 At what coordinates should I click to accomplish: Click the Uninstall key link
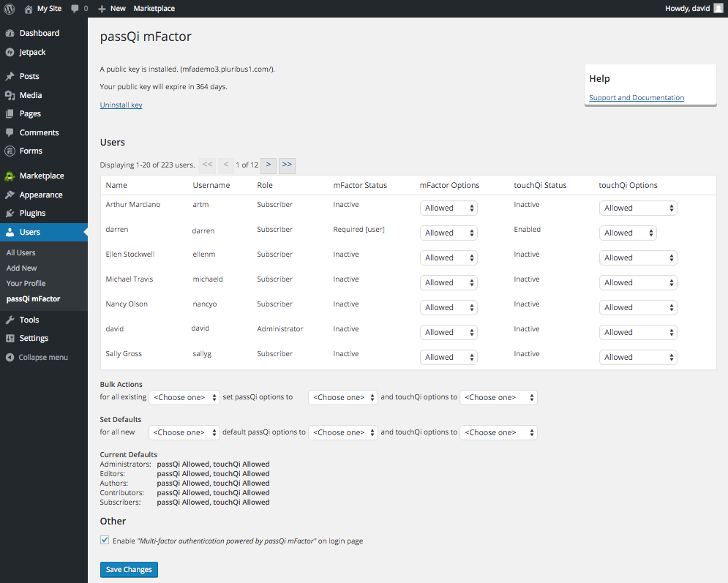click(121, 105)
